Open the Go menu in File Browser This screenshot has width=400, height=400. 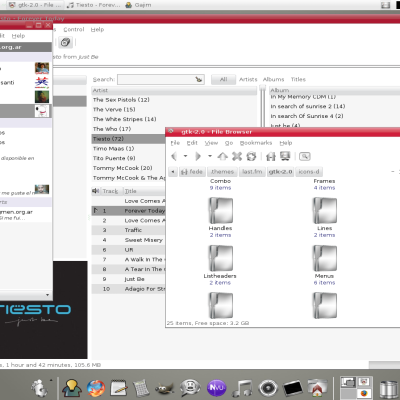[x=229, y=143]
